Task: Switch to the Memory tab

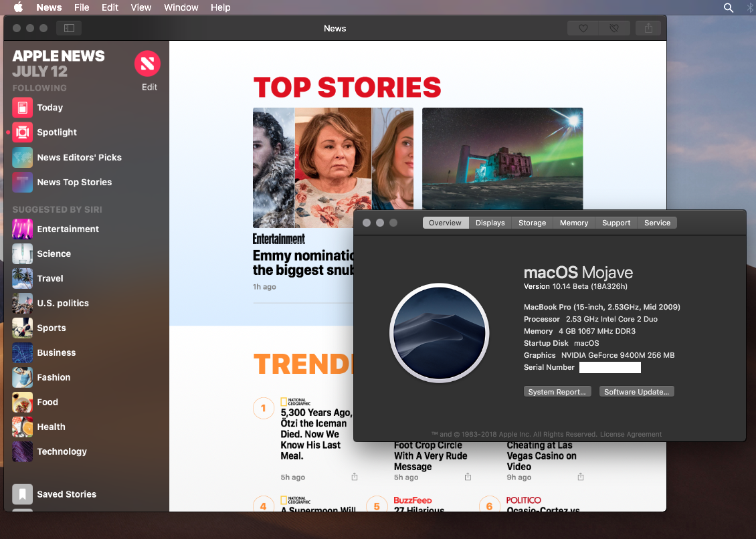Action: (574, 223)
